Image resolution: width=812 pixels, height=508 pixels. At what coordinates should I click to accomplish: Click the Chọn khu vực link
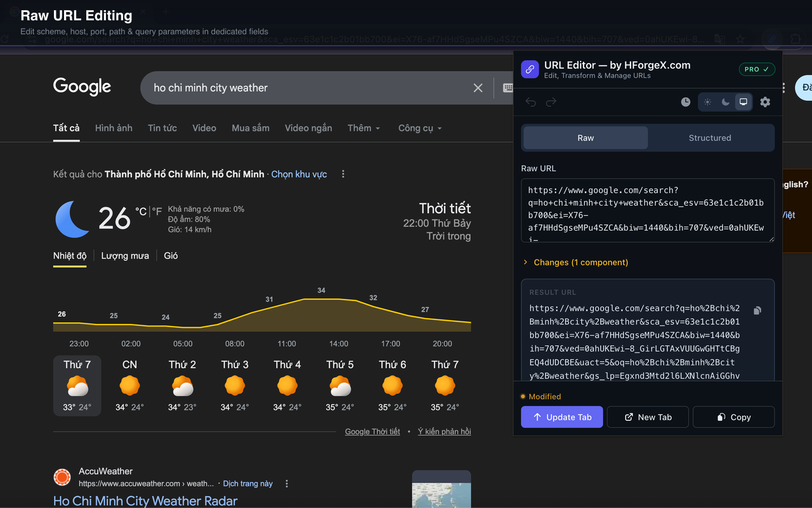[299, 174]
